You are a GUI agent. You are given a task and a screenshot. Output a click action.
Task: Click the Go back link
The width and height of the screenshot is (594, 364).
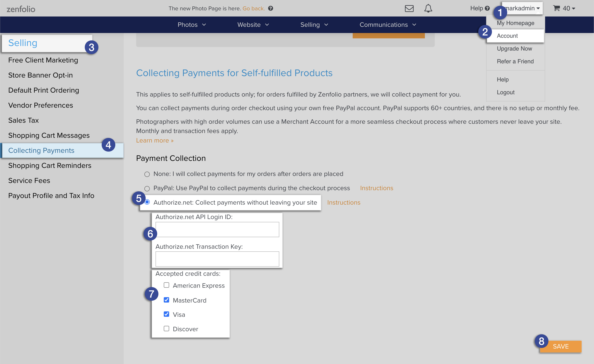[254, 8]
